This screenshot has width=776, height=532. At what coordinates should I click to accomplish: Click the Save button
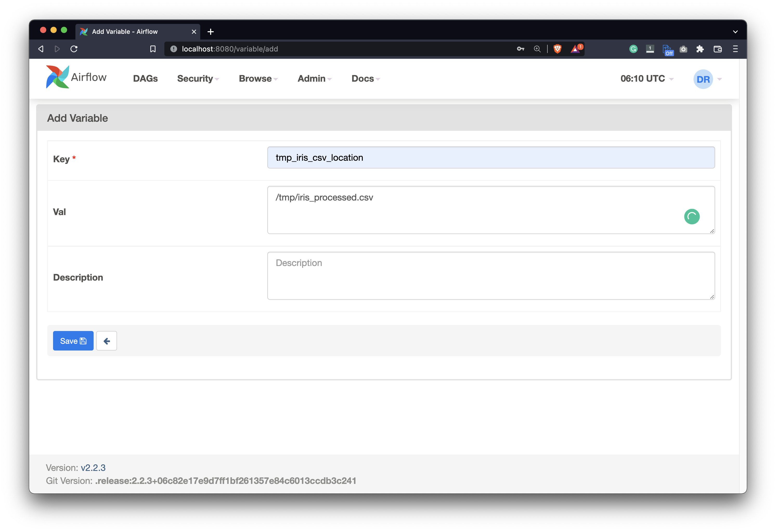[73, 341]
